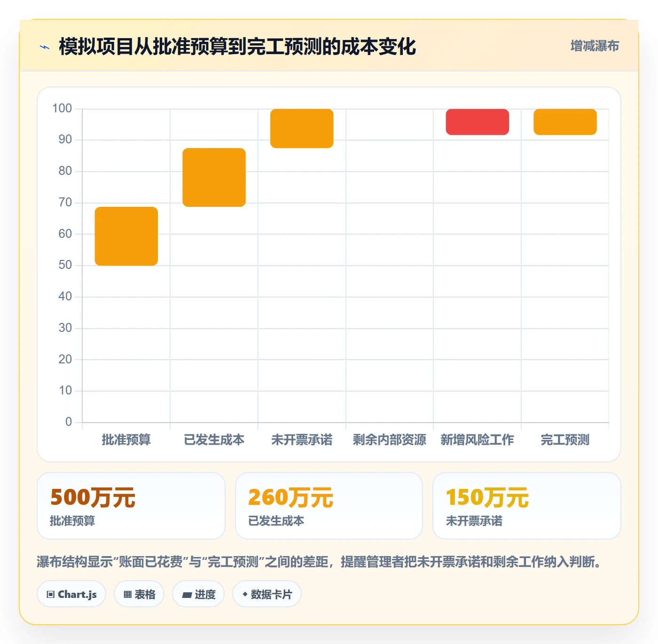Click the 进度 tag chip
Image resolution: width=658 pixels, height=644 pixels.
198,594
